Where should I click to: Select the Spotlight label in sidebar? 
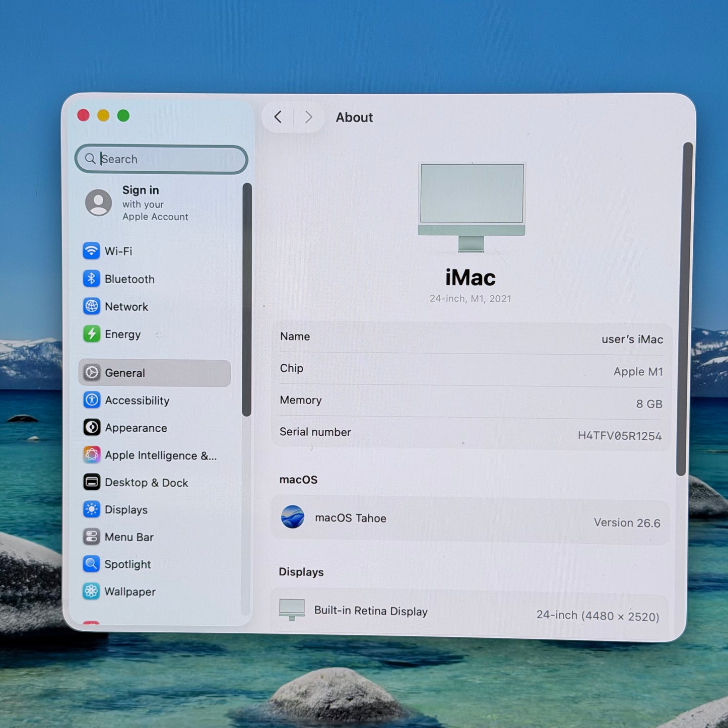[127, 565]
